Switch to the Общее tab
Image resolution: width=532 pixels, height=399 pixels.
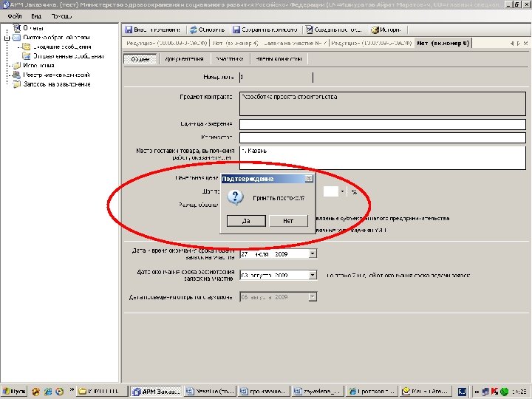coord(140,58)
